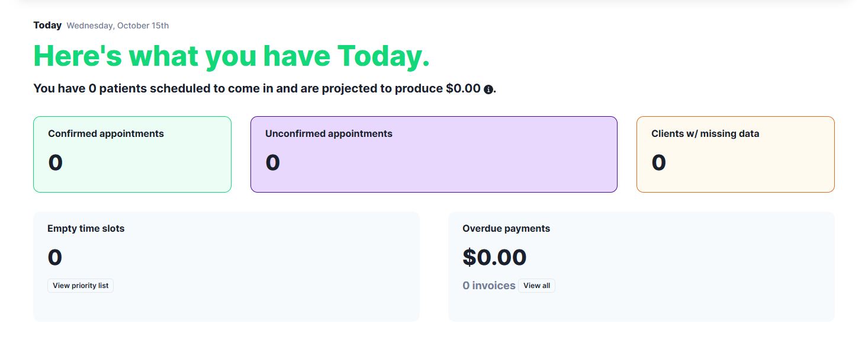Click the Clients w/ missing data title
The height and width of the screenshot is (339, 868).
tap(705, 134)
